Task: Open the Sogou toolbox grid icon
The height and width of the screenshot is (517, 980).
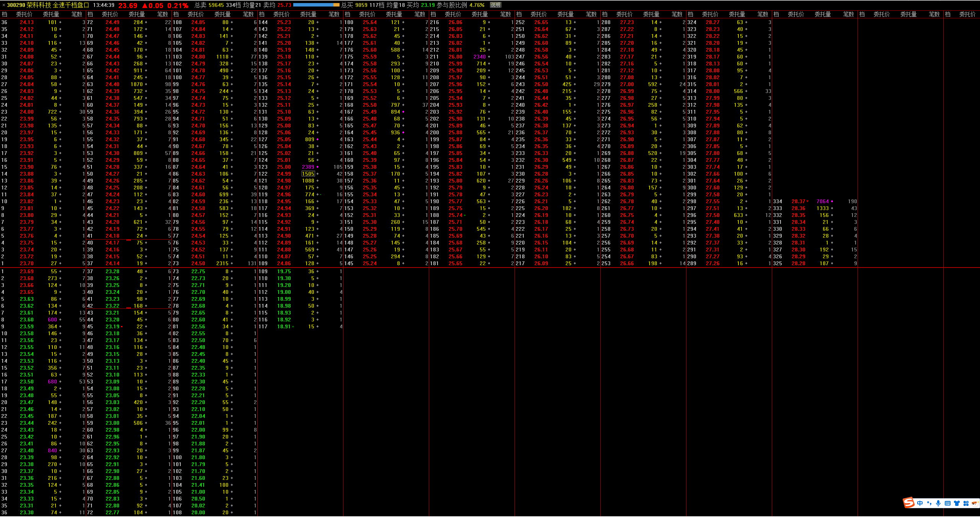Action: tap(966, 503)
